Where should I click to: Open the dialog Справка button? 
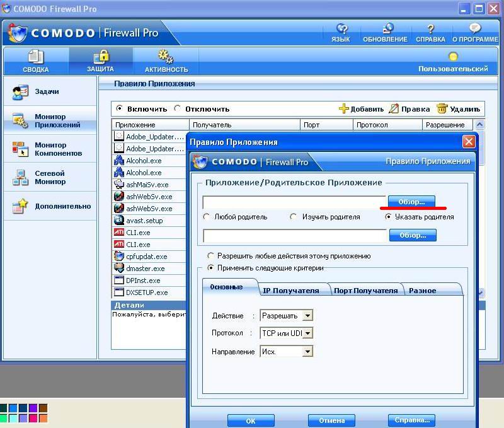(x=412, y=420)
